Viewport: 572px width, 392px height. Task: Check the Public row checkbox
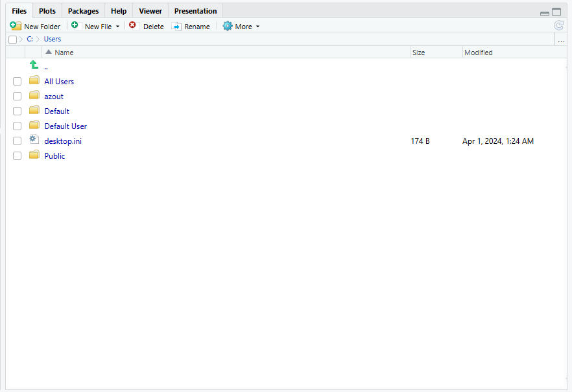[17, 156]
